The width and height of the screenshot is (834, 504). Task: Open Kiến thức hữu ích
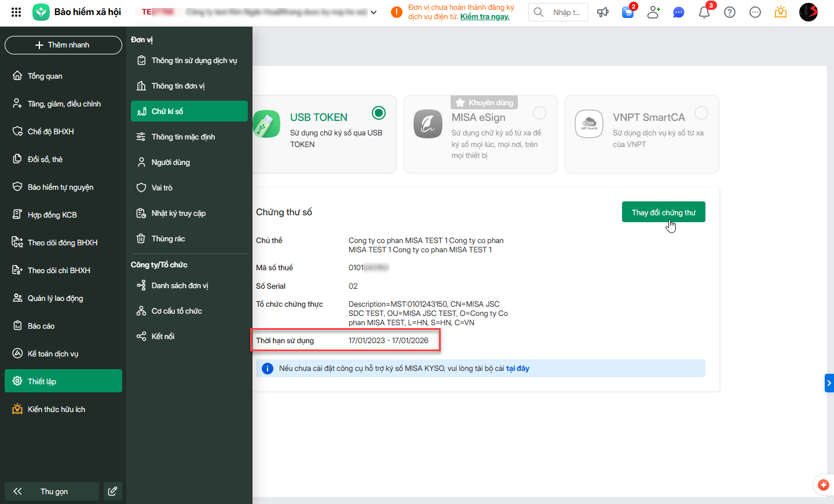click(63, 409)
